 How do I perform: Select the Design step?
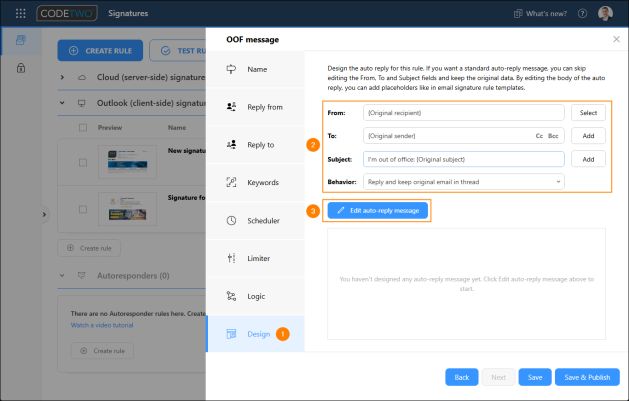(x=255, y=334)
